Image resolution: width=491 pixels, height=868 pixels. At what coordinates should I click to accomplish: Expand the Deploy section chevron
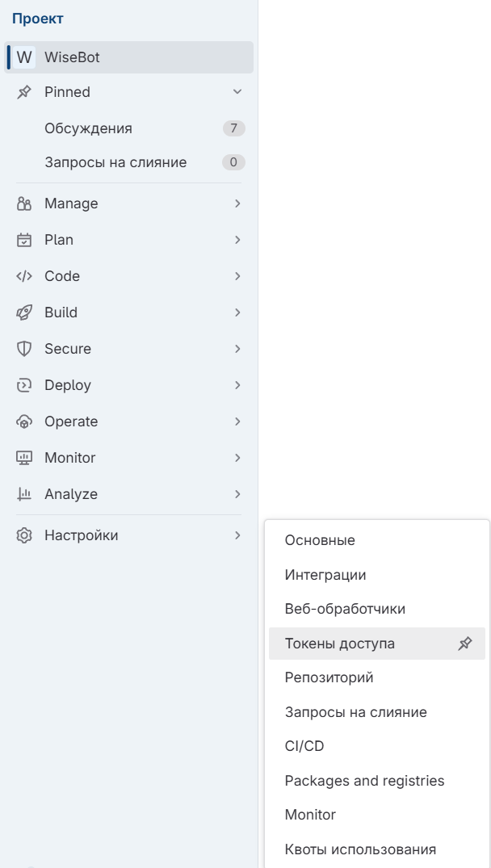coord(237,385)
